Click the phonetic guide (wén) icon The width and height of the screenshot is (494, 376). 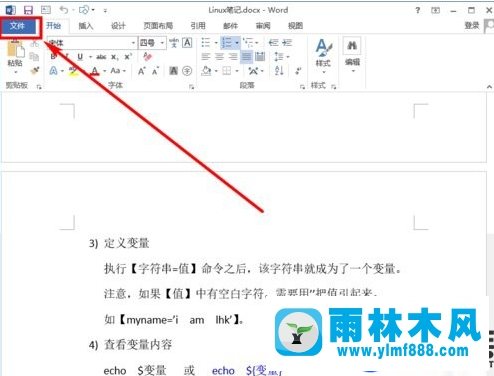174,43
